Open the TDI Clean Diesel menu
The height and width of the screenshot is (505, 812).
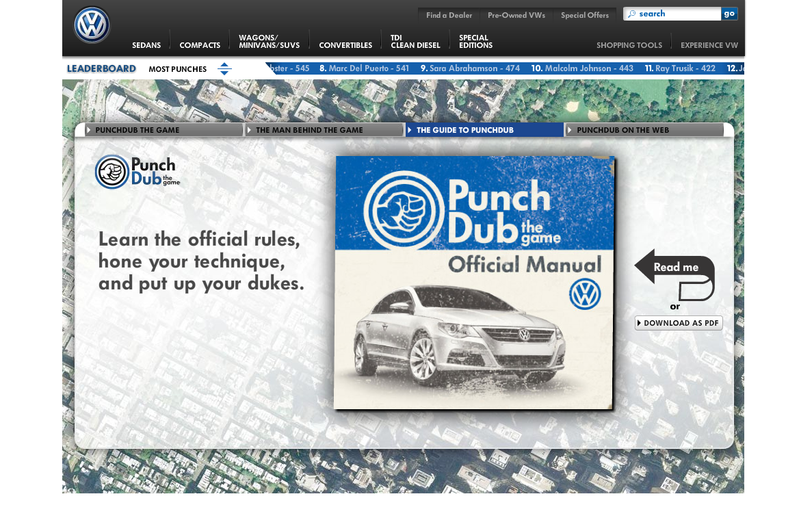point(415,42)
